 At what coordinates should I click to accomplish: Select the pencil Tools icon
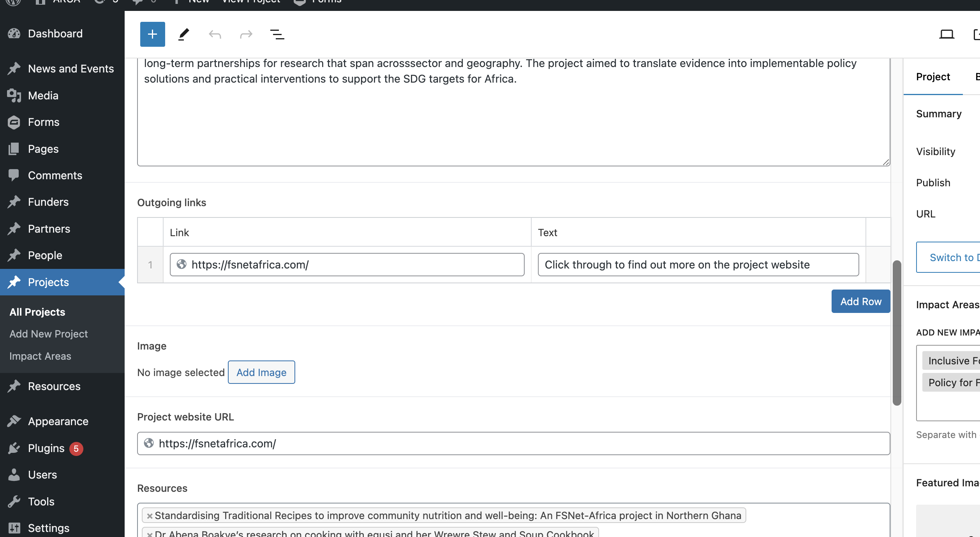(x=183, y=34)
